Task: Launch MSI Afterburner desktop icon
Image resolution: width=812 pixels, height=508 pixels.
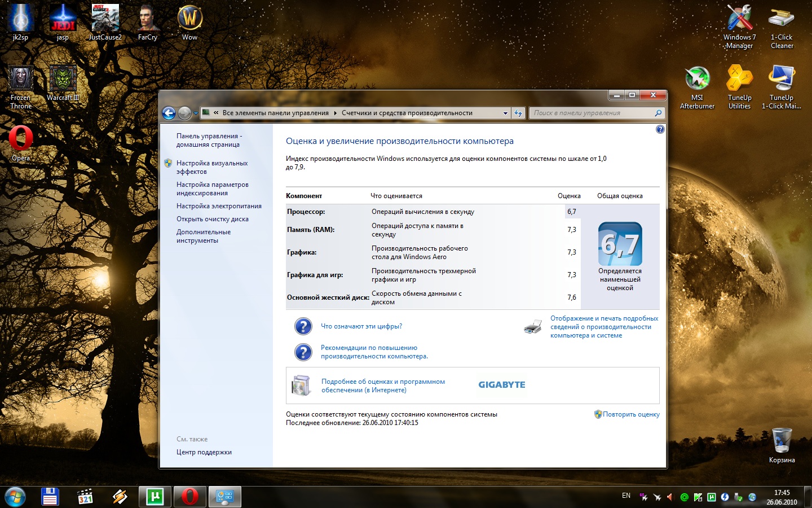Action: tap(697, 87)
